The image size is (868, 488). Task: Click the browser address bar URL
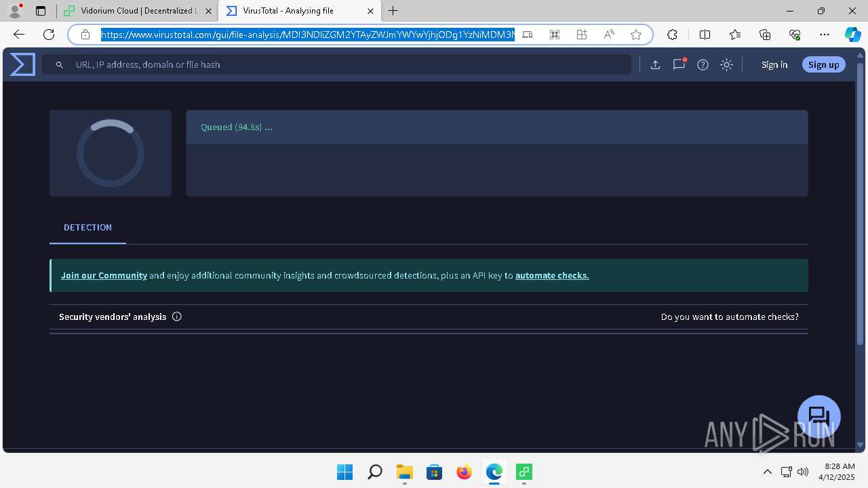click(308, 35)
